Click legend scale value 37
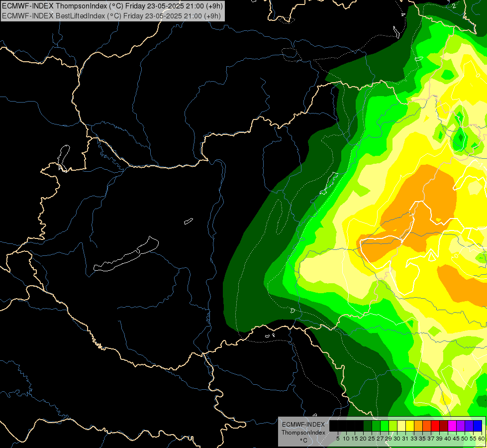487x448 pixels. tap(431, 439)
